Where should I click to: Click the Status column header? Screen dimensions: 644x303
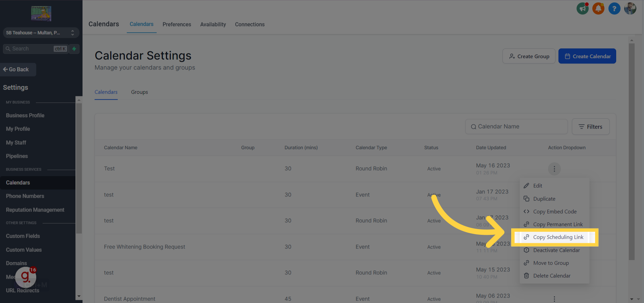(x=431, y=147)
